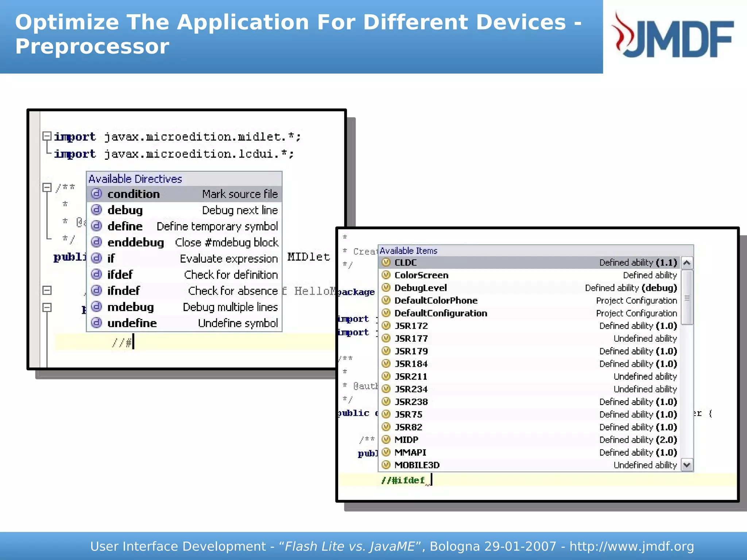Select the undefine directive name
Viewport: 747px width, 560px height.
[132, 323]
